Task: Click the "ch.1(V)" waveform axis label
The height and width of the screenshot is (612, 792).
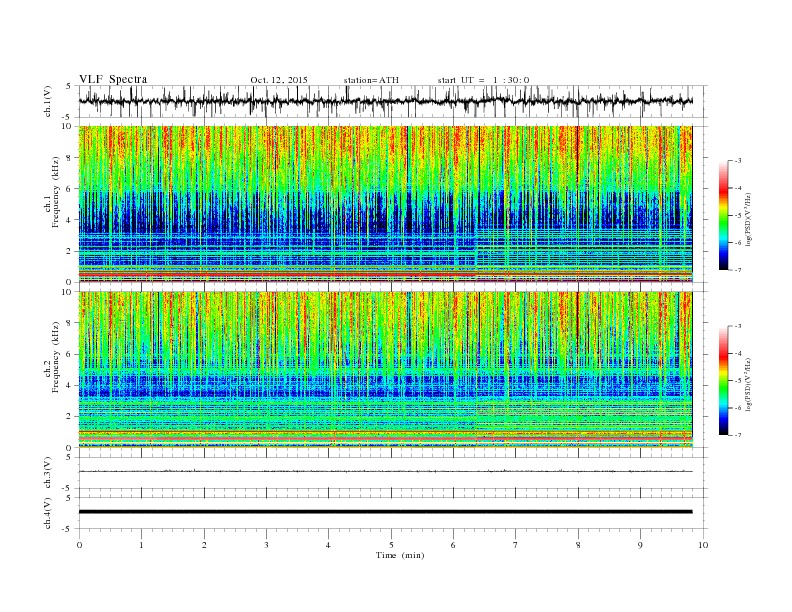Action: click(48, 101)
